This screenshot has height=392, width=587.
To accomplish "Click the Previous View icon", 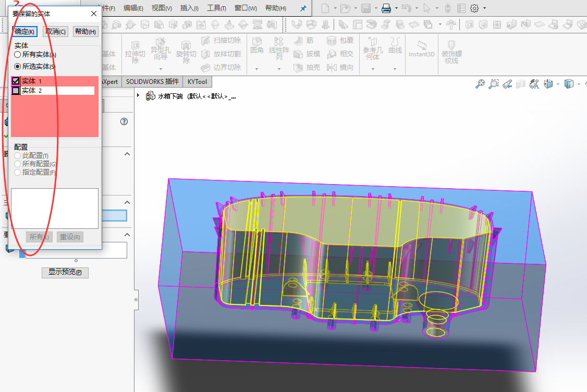I will tap(507, 84).
